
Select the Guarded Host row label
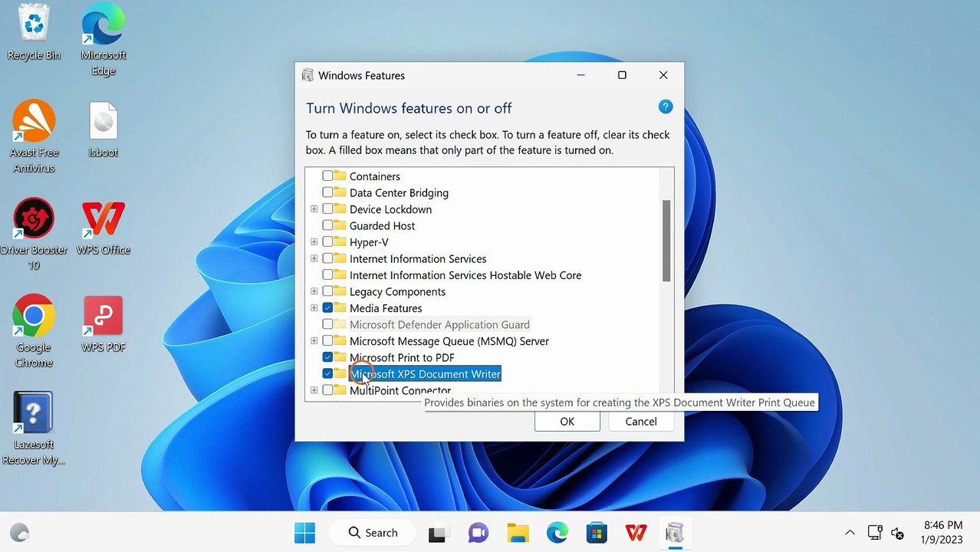tap(382, 225)
